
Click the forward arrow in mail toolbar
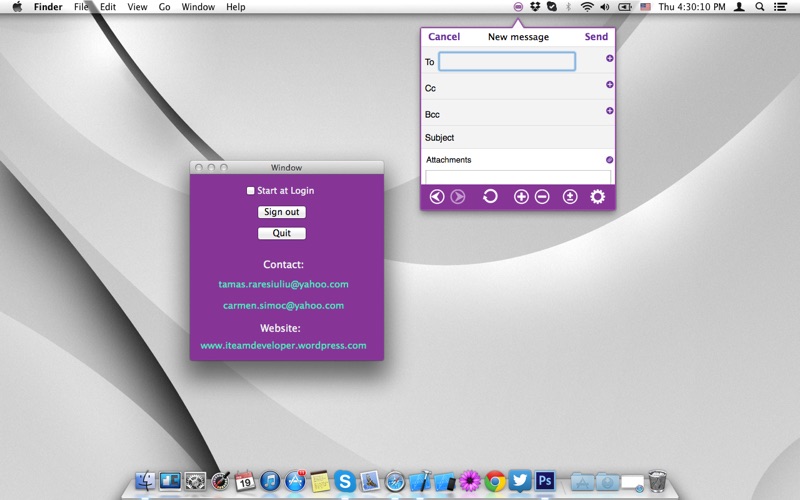coord(458,196)
